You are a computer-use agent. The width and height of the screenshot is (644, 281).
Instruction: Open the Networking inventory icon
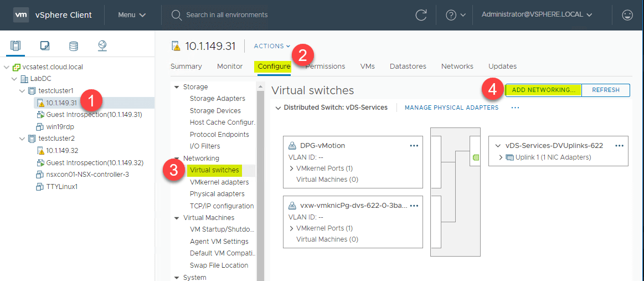102,46
